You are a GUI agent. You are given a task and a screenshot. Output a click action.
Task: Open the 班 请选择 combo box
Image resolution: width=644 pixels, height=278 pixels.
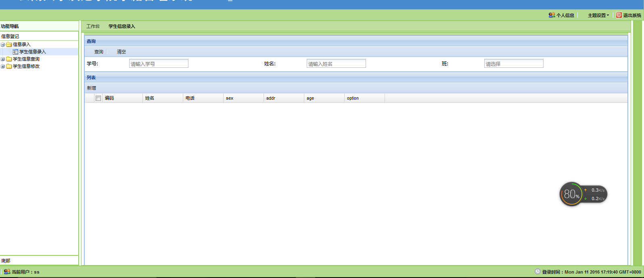click(x=514, y=64)
